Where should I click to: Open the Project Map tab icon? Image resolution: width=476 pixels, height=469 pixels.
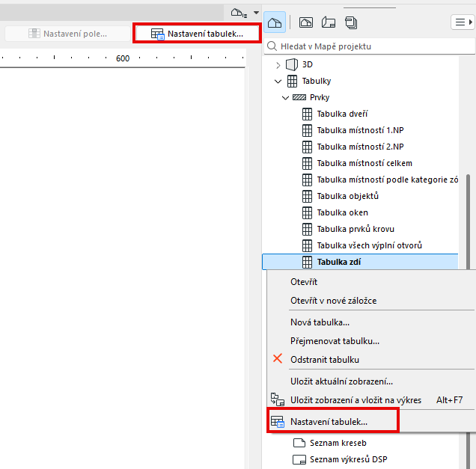pos(275,22)
